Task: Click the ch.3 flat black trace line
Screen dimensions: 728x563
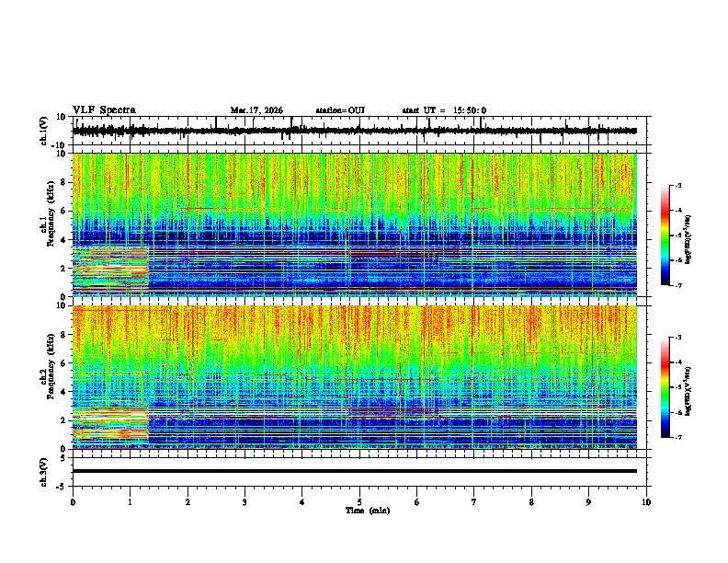Action: coord(355,471)
